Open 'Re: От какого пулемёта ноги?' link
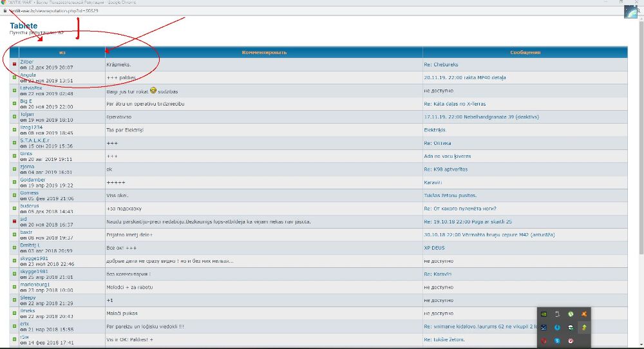644x349 pixels. pos(460,209)
